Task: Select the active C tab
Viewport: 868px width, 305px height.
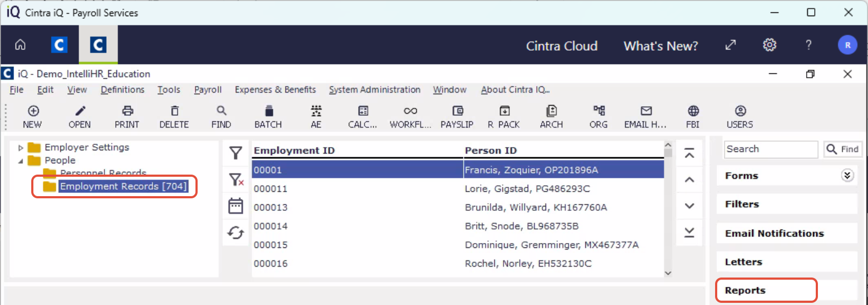Action: [x=98, y=45]
